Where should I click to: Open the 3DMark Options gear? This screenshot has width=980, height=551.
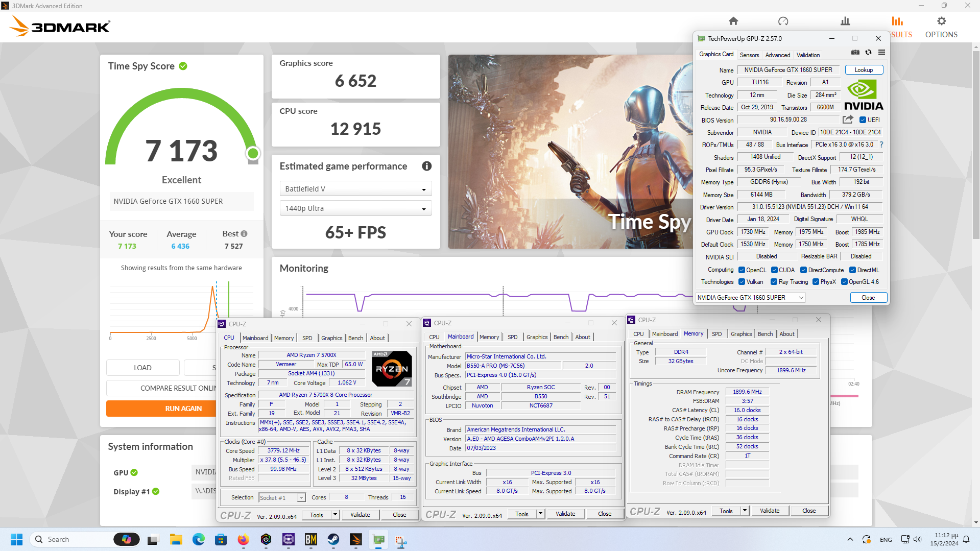941,21
